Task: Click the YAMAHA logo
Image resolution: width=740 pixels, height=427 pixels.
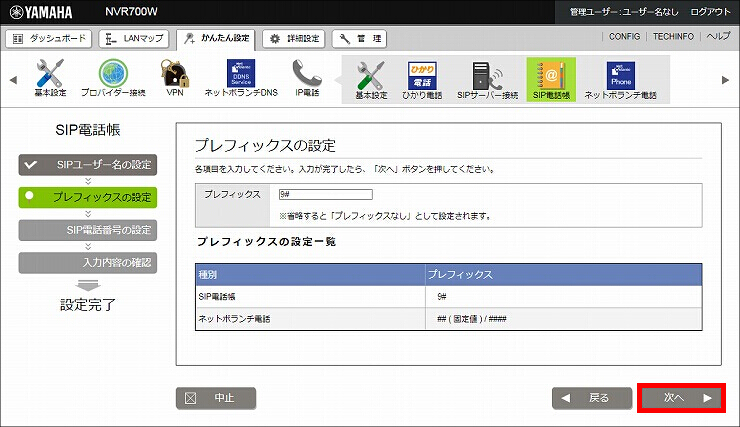Action: (x=41, y=12)
